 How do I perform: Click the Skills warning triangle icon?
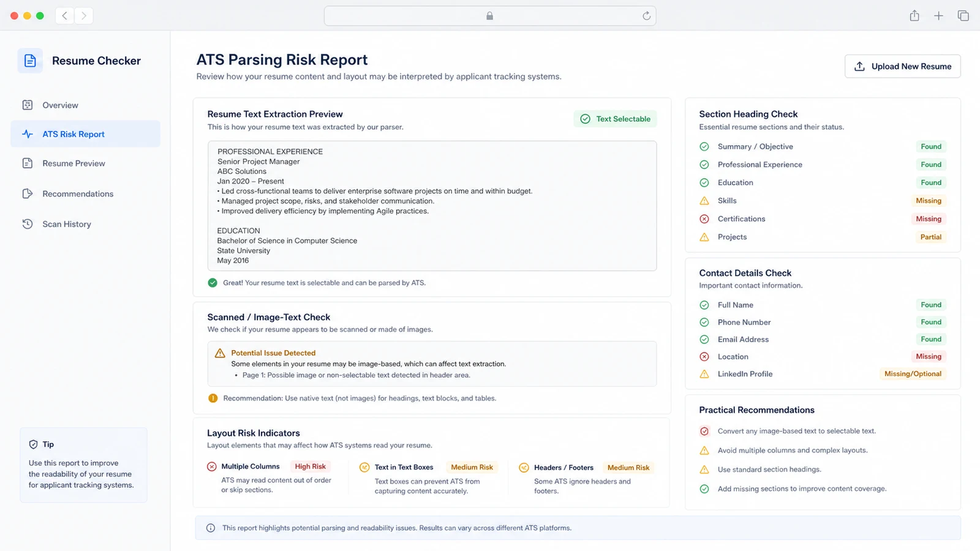click(x=704, y=201)
